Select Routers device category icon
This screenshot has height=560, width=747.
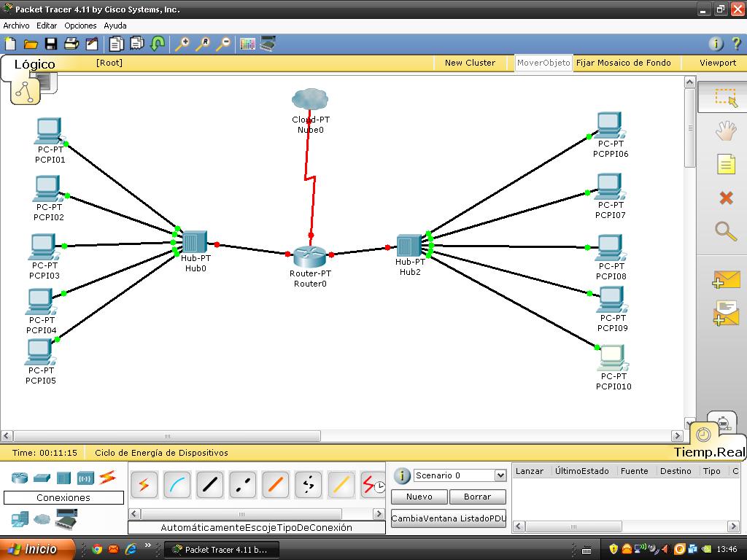tap(20, 478)
